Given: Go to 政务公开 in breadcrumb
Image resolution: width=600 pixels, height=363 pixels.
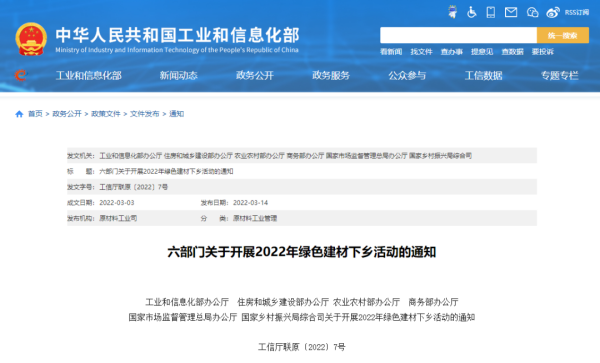Looking at the screenshot, I should (67, 114).
